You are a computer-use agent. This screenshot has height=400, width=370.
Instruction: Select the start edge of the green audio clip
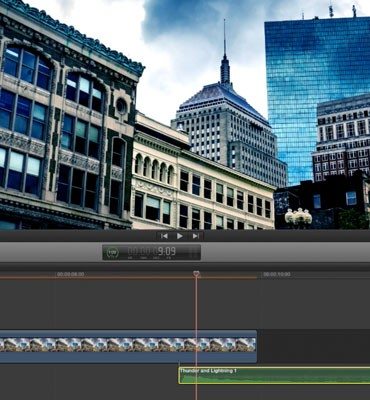click(179, 376)
